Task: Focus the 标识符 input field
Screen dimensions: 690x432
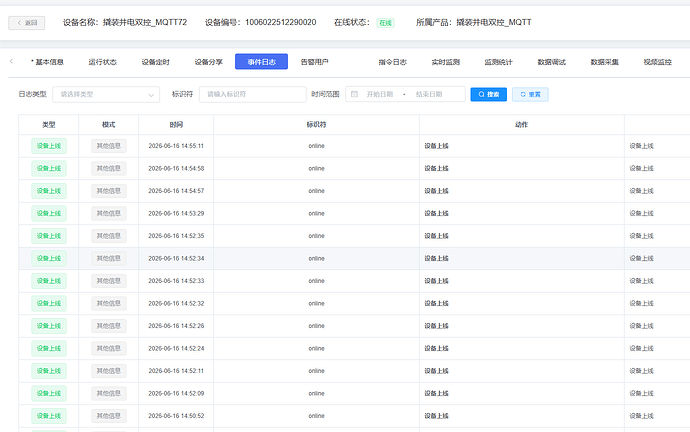Action: click(253, 94)
